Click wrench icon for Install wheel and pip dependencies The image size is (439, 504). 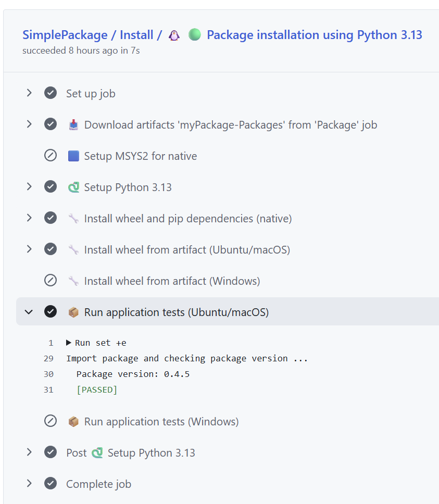click(x=73, y=218)
